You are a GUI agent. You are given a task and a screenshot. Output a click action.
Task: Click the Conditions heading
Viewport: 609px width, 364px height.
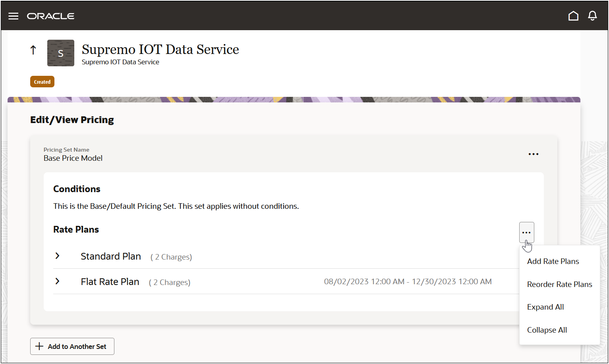[77, 189]
